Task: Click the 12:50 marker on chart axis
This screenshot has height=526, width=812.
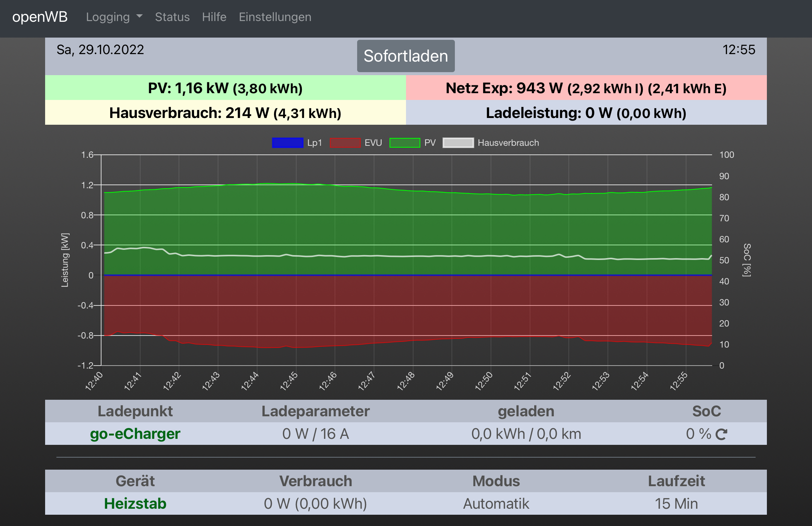Action: click(x=484, y=381)
